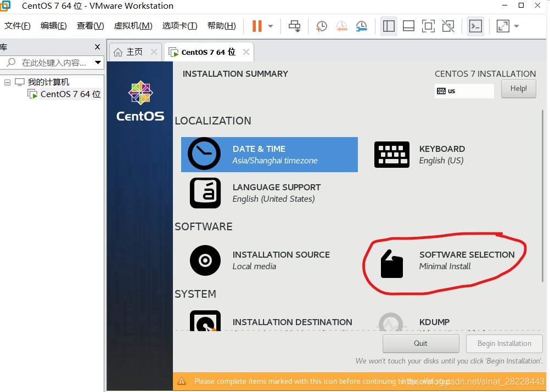Open INSTALLATION SOURCE Local media option
The width and height of the screenshot is (550, 392).
point(281,260)
